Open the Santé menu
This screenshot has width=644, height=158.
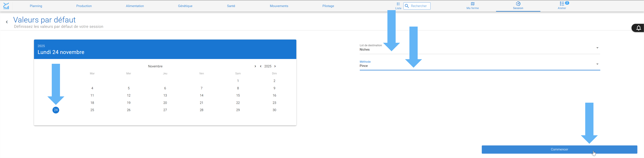click(x=231, y=6)
